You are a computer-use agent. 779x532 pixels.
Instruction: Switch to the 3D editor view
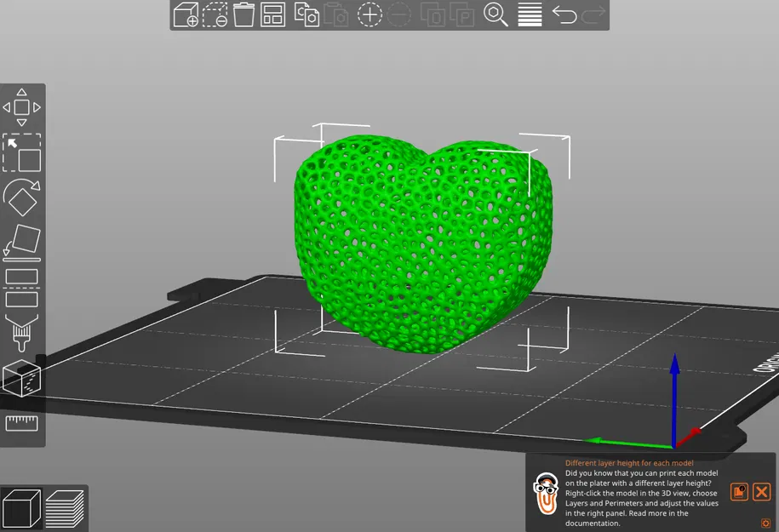(x=23, y=508)
